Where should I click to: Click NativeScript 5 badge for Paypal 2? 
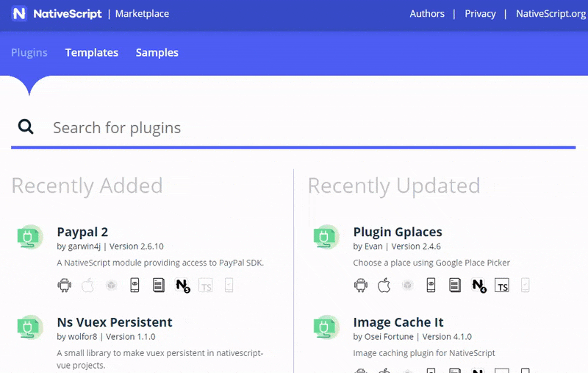[x=182, y=285]
